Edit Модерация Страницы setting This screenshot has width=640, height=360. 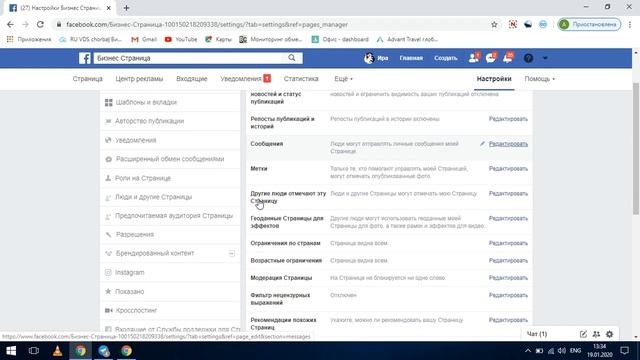pyautogui.click(x=508, y=278)
